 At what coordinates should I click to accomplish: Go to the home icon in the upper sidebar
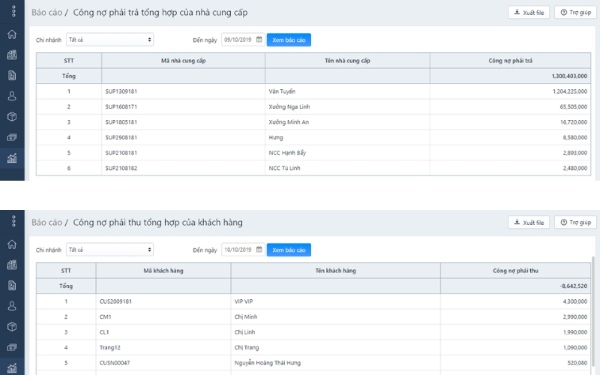(x=12, y=34)
